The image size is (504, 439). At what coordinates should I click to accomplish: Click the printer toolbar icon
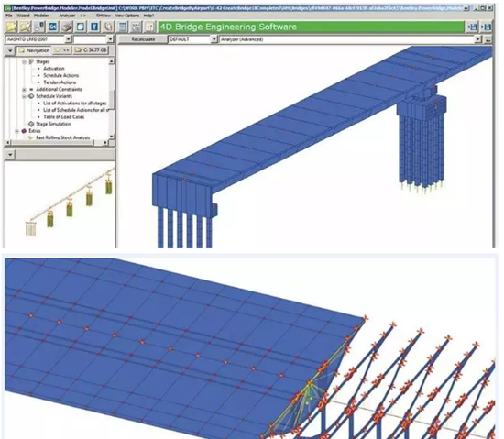(67, 27)
